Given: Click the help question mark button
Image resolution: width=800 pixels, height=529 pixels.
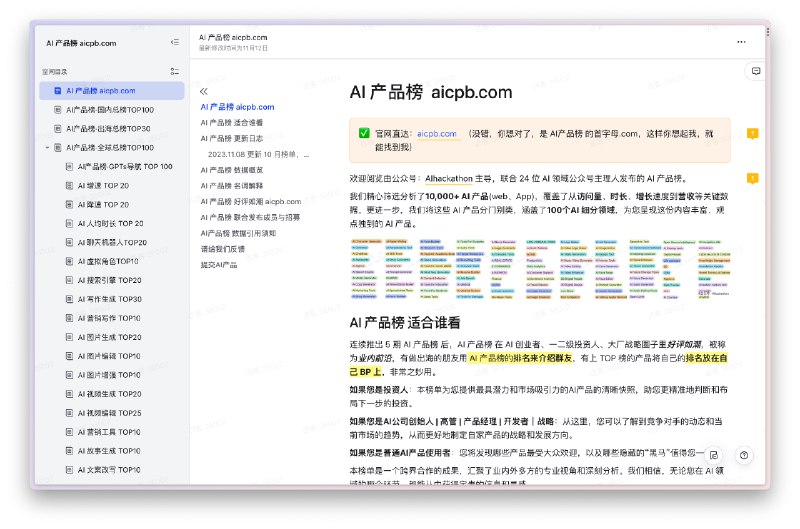Looking at the screenshot, I should 744,455.
